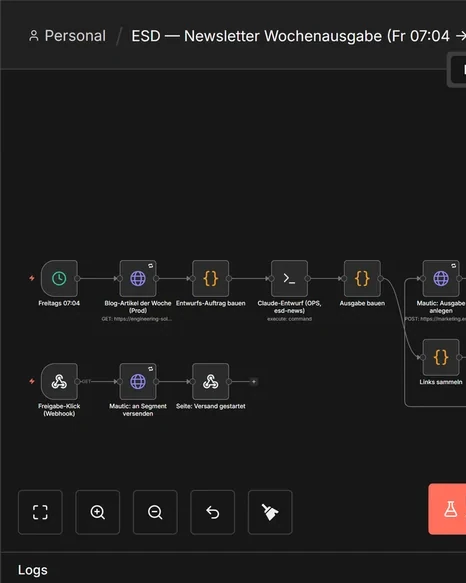The width and height of the screenshot is (466, 583).
Task: Open the Logs panel
Action: [33, 570]
